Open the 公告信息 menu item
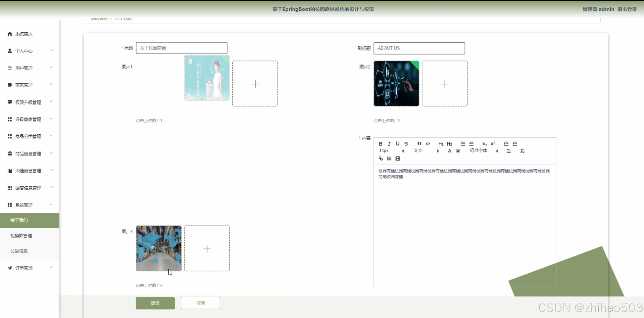Screen dimensions: 644x318 pos(19,251)
